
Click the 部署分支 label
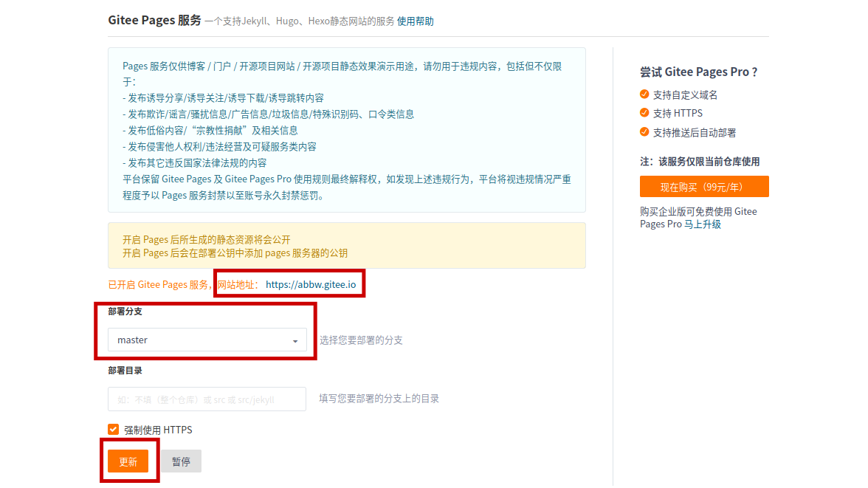[125, 312]
